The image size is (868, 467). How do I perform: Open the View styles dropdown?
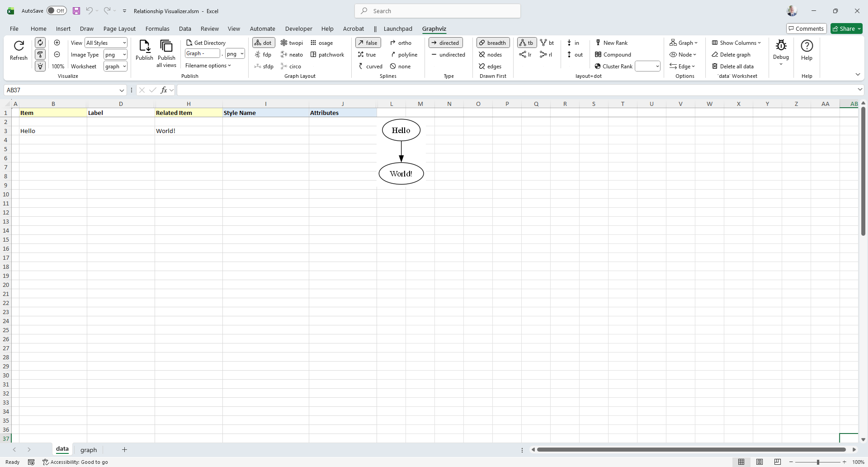[x=106, y=43]
